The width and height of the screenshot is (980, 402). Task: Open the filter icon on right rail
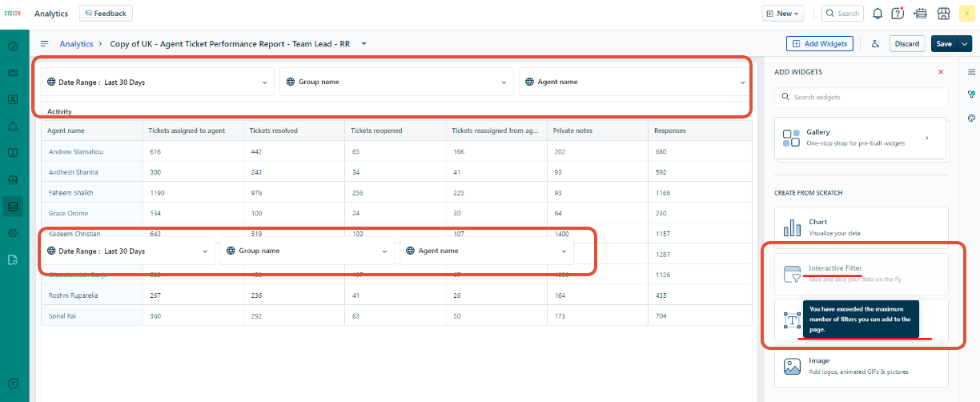coord(971,94)
